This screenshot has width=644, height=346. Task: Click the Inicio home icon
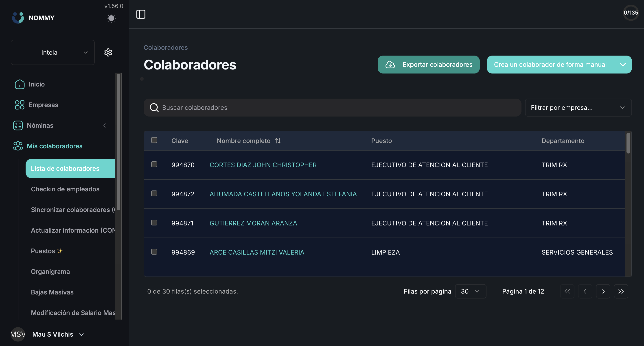tap(20, 84)
